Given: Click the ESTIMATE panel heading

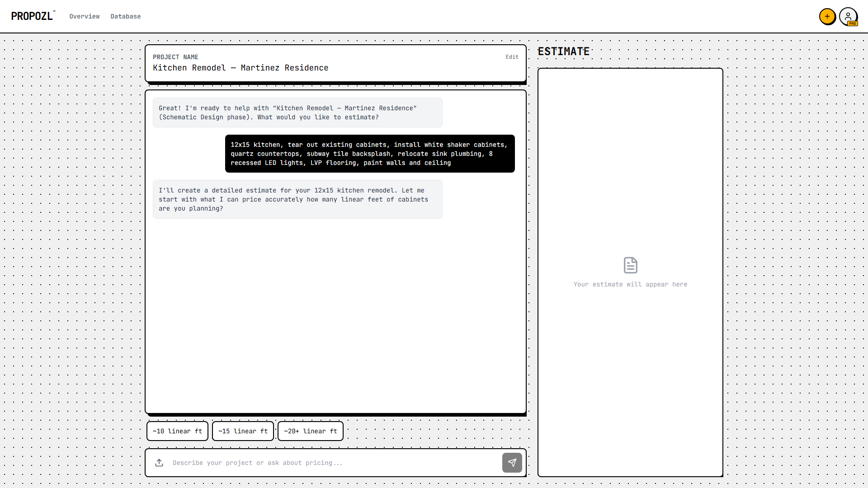Looking at the screenshot, I should pyautogui.click(x=563, y=52).
